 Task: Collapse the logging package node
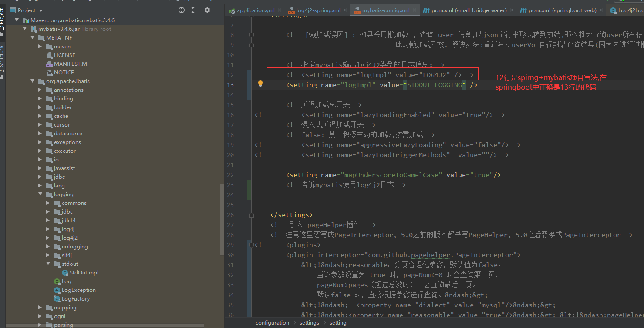click(x=40, y=194)
